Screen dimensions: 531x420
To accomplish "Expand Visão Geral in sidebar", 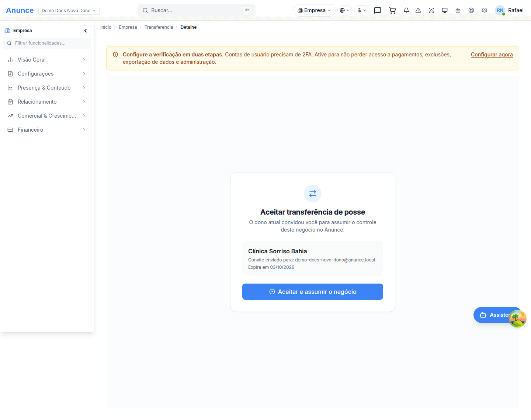I will (47, 60).
